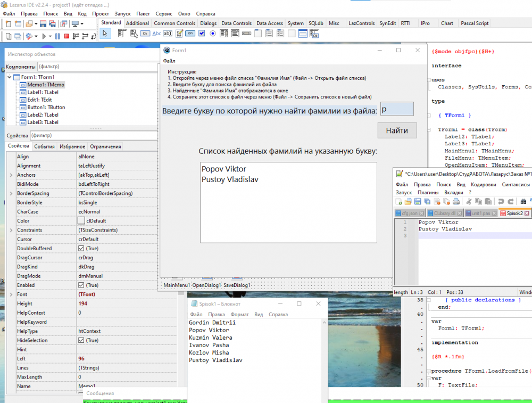Open the Color clDefault swatch property
Image resolution: width=532 pixels, height=403 pixels.
81,221
